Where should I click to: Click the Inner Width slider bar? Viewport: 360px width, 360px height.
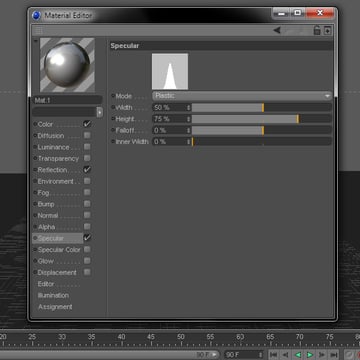tap(262, 142)
